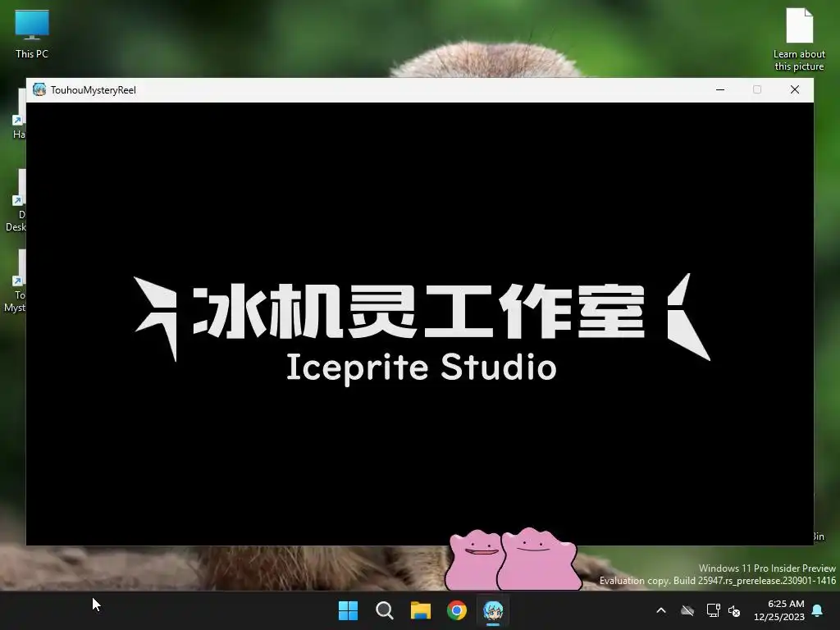840x630 pixels.
Task: Open the This PC desktop icon
Action: pyautogui.click(x=32, y=34)
